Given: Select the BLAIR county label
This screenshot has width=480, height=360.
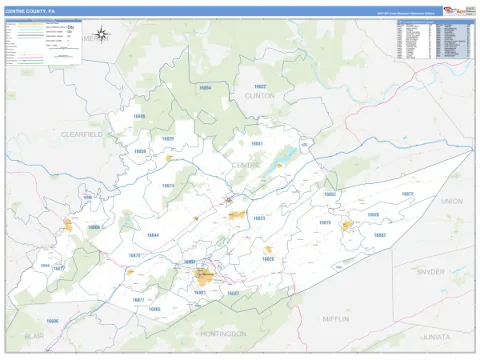Looking at the screenshot, I should click(34, 336).
